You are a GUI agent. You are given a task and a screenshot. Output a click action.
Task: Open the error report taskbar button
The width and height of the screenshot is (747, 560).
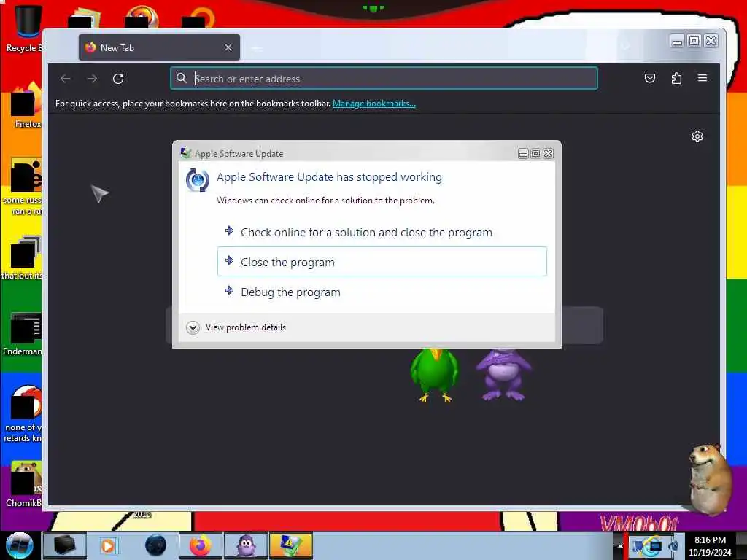coord(290,545)
